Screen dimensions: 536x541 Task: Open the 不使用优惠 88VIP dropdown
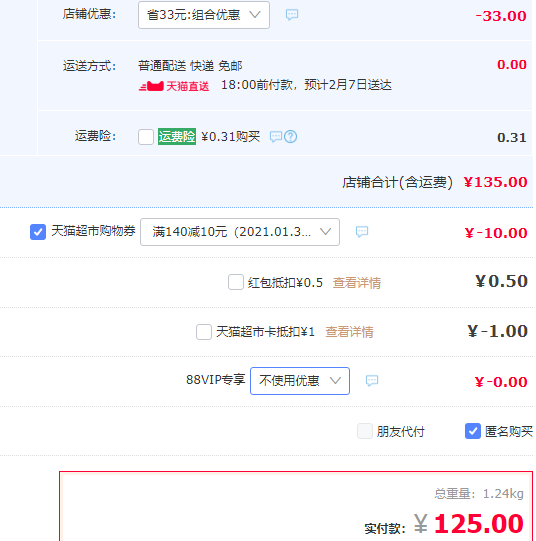pos(300,381)
